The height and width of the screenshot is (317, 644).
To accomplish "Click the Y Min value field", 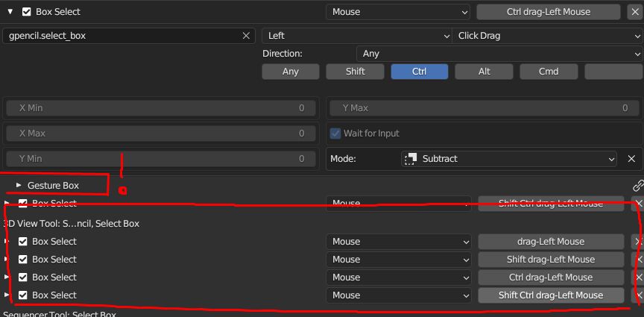I will (161, 159).
